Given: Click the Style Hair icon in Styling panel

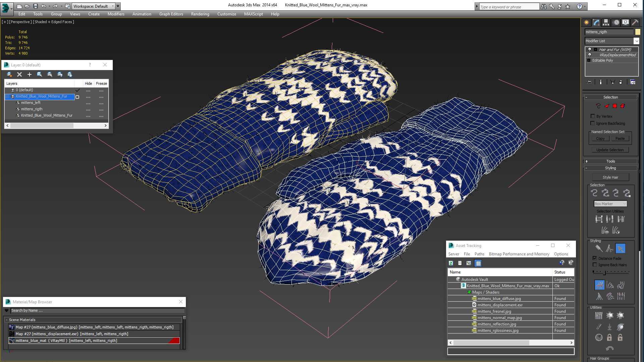Looking at the screenshot, I should 611,177.
